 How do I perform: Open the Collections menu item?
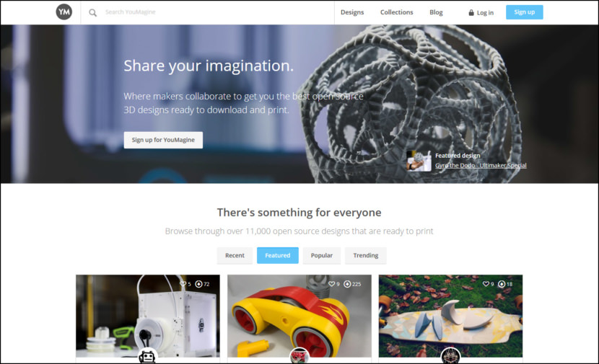(396, 12)
